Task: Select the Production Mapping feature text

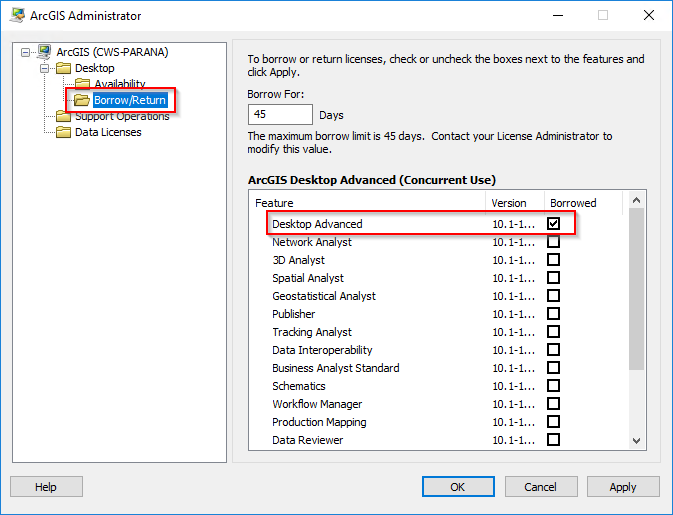Action: (319, 422)
